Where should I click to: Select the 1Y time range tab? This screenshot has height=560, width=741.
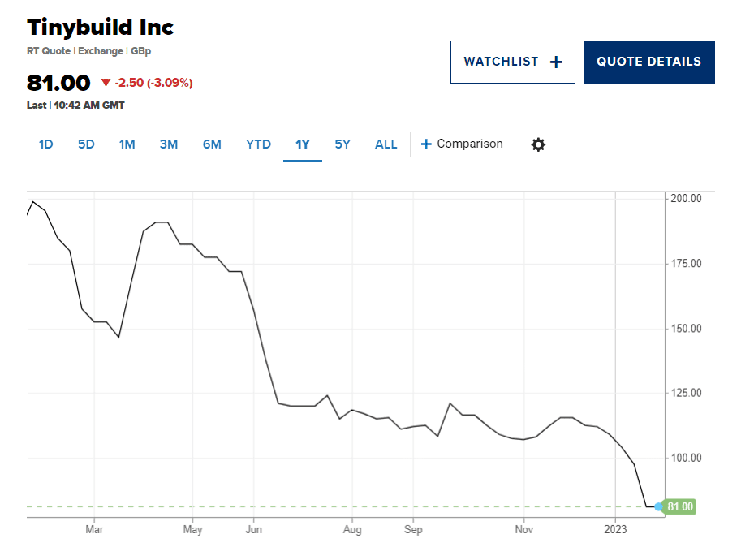pos(303,144)
